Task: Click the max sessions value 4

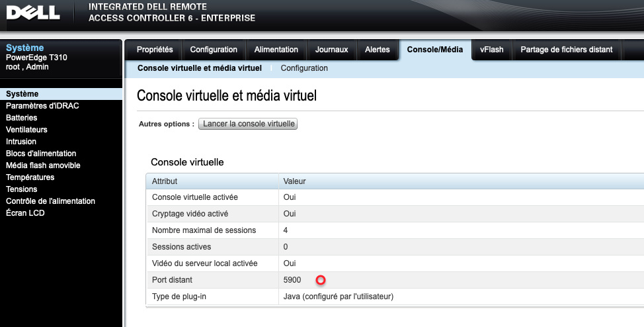Action: click(x=286, y=230)
